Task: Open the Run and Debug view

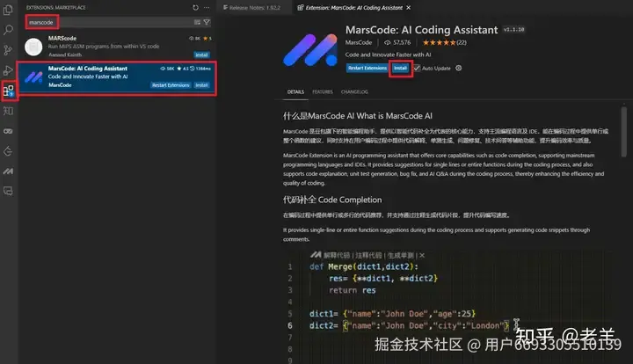Action: (8, 70)
